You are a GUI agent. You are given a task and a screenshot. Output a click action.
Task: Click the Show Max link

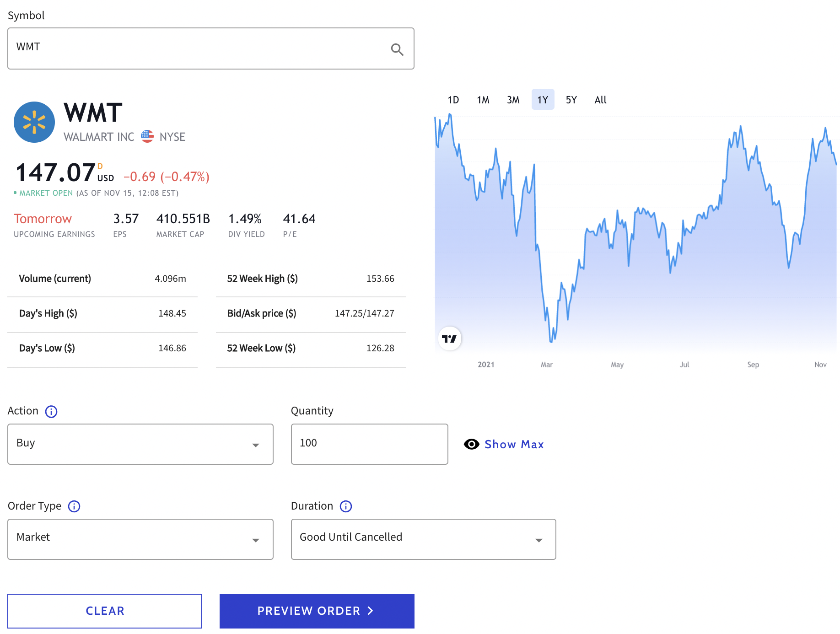pyautogui.click(x=514, y=444)
